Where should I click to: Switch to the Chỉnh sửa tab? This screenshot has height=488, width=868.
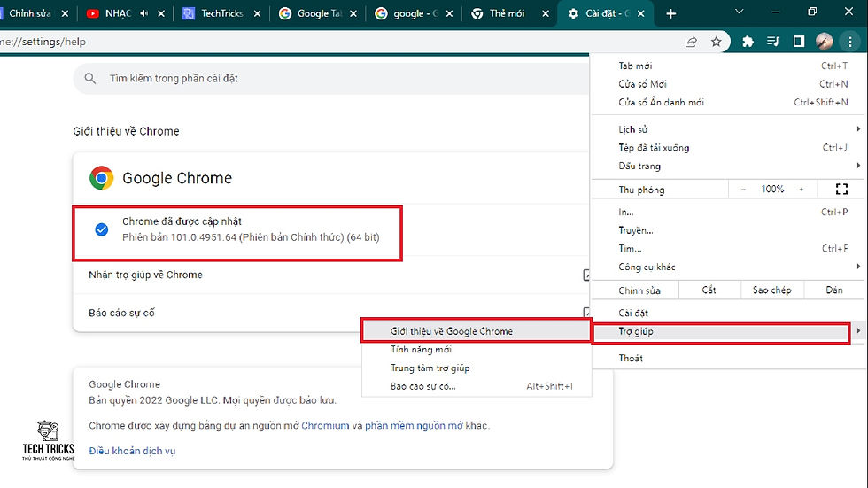point(35,14)
